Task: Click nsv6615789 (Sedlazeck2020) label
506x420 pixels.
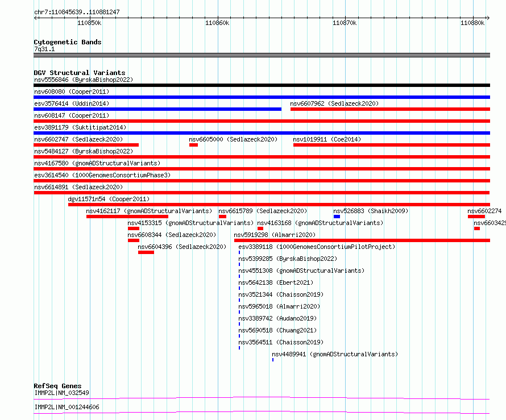Action: click(x=263, y=211)
